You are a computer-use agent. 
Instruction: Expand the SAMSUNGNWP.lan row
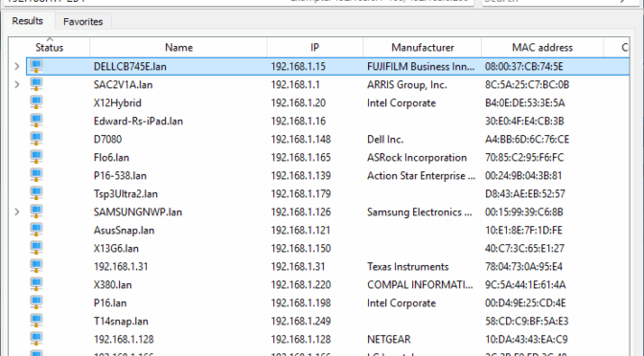point(17,211)
